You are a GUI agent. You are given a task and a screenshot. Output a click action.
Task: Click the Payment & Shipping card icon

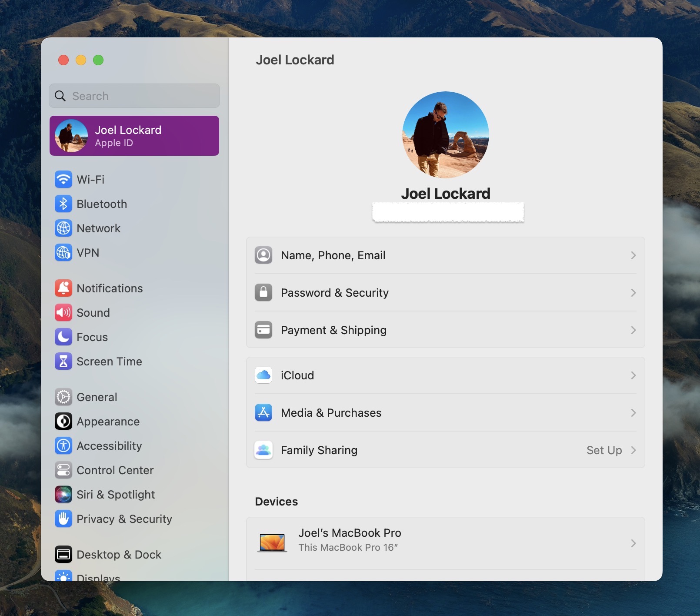pos(263,330)
